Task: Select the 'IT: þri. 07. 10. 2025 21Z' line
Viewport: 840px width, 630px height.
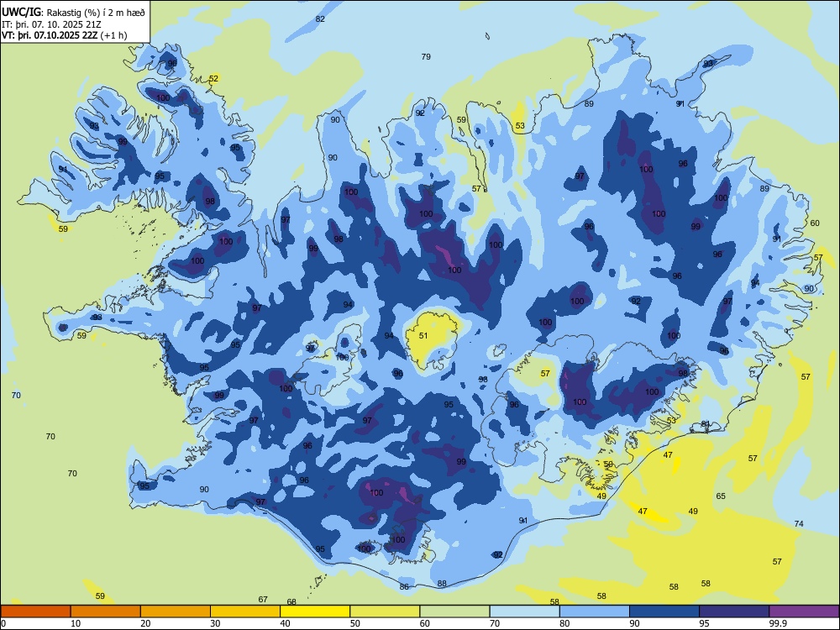Action: (x=52, y=24)
